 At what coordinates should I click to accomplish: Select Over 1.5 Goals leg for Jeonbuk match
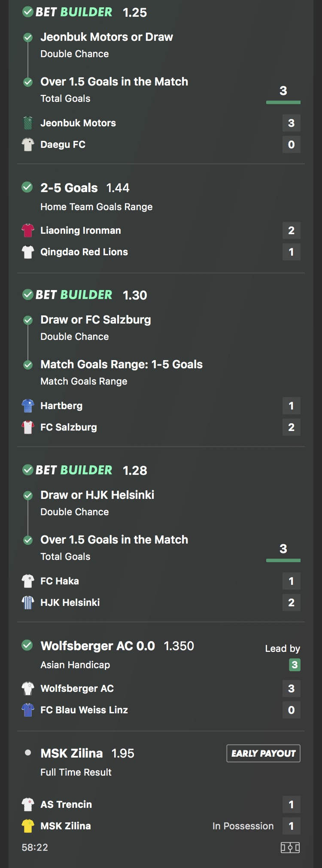[x=114, y=82]
